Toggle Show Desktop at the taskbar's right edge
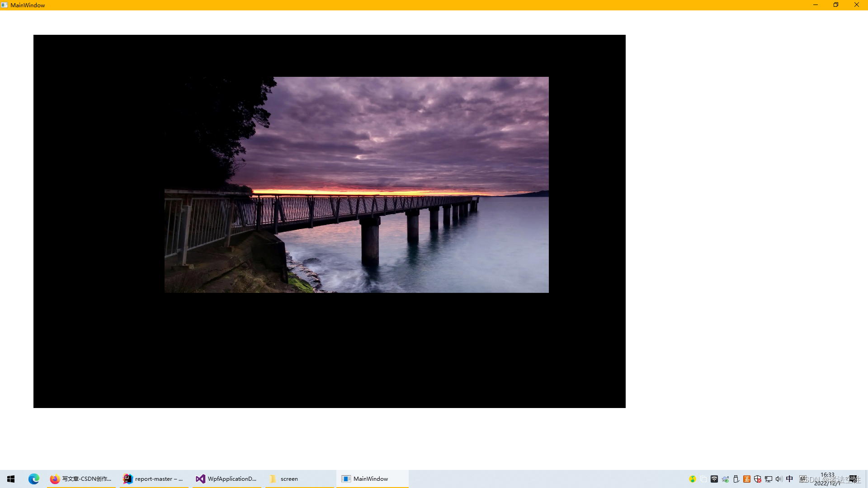 [x=867, y=479]
